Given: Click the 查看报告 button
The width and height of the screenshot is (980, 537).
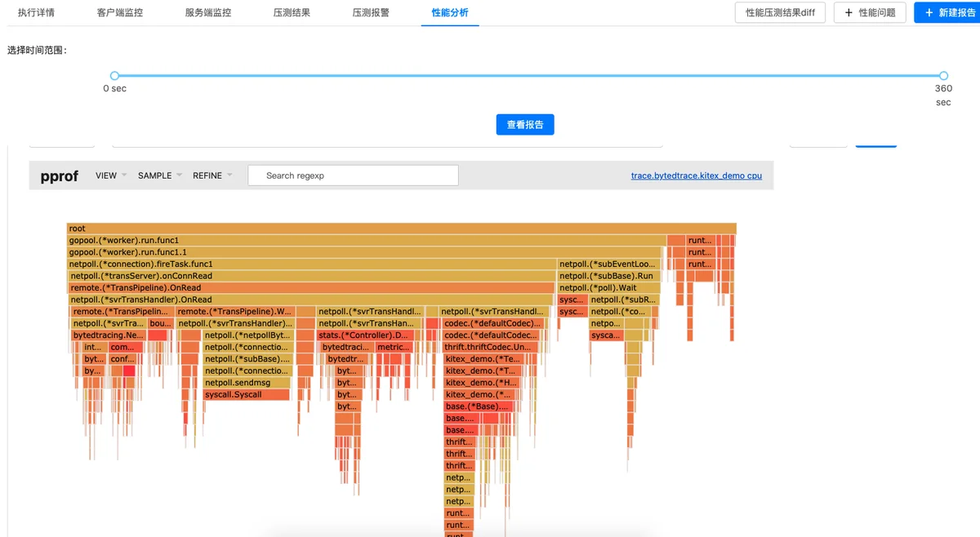Looking at the screenshot, I should coord(525,125).
